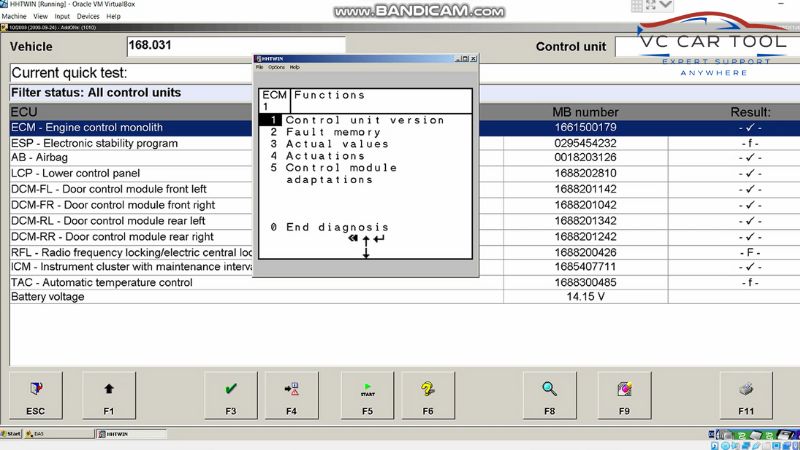The height and width of the screenshot is (450, 800).
Task: Click battery voltage value 14.15 V
Action: click(x=585, y=297)
